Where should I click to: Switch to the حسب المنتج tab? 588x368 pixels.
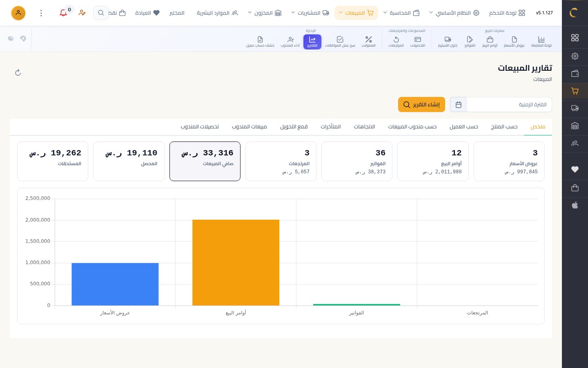pos(504,127)
